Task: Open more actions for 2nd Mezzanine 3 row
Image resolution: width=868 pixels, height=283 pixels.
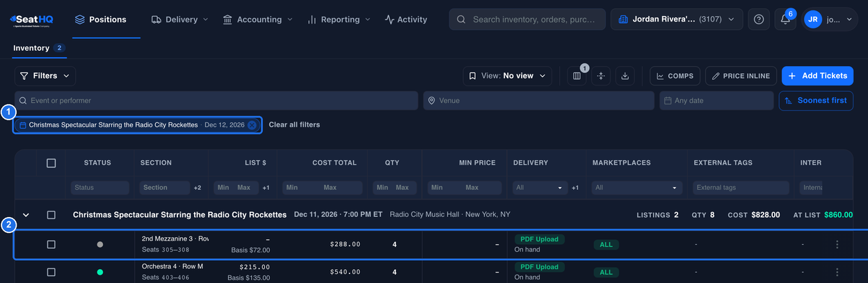Action: click(x=837, y=245)
